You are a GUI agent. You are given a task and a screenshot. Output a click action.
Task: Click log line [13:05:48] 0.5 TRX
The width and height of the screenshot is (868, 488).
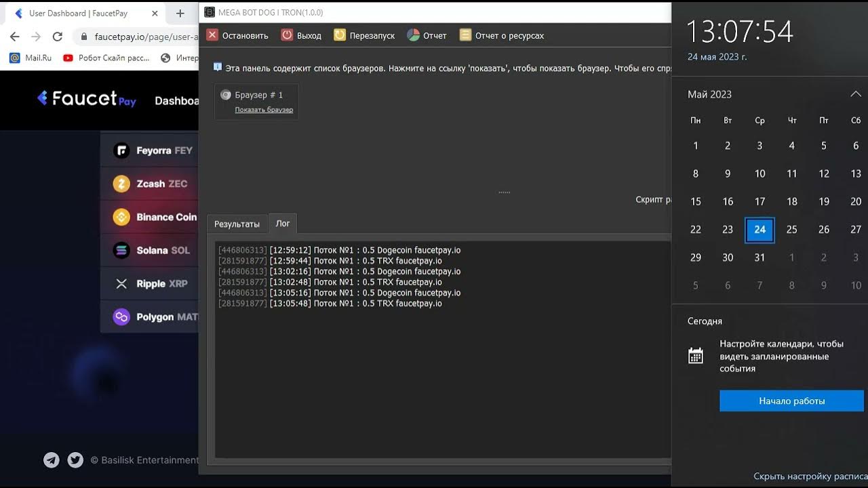point(330,304)
